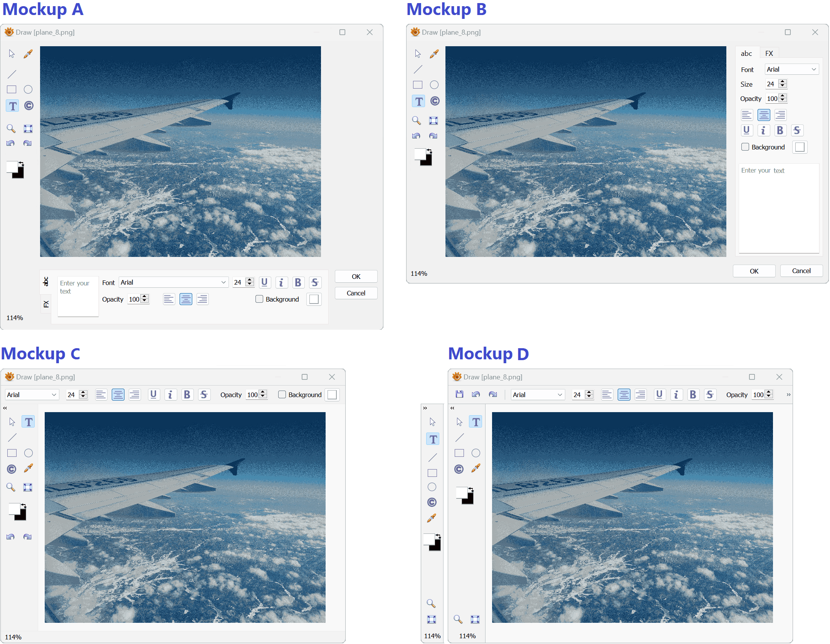Select the eyedropper tool in Mockup A

click(x=28, y=54)
